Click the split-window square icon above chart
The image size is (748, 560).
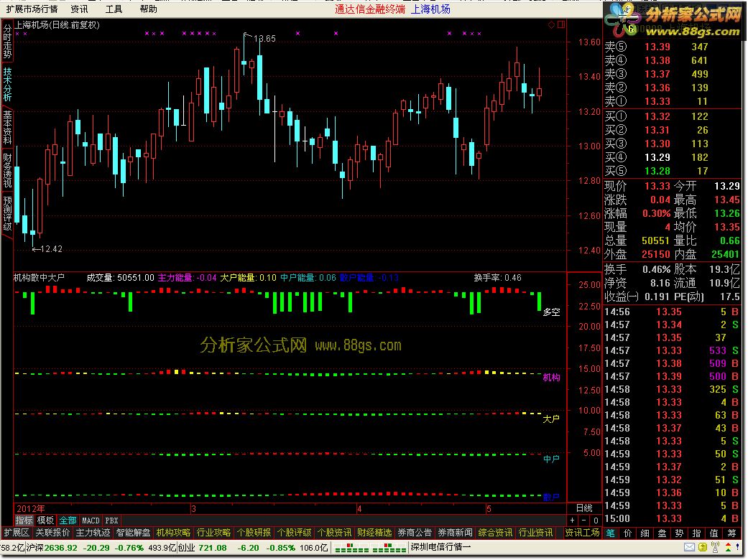coord(561,24)
